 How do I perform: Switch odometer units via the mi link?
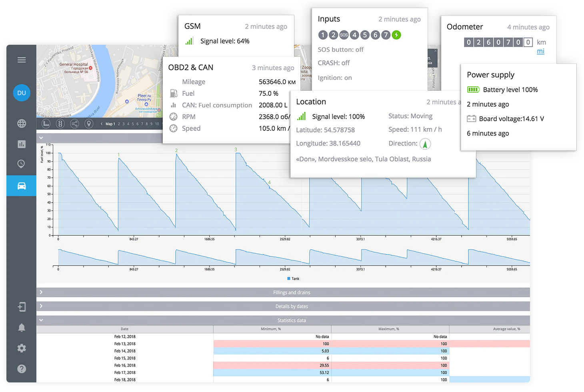(541, 51)
